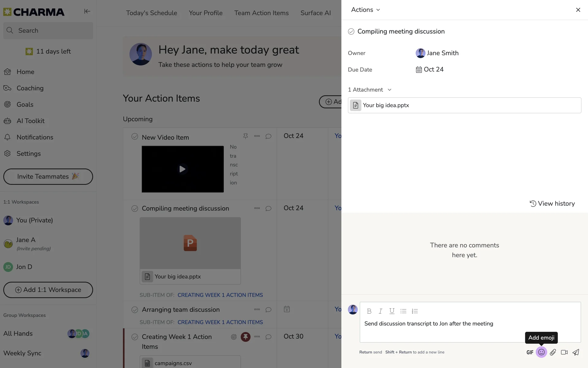The image size is (588, 368).
Task: Open the Actions dropdown menu
Action: click(x=365, y=10)
